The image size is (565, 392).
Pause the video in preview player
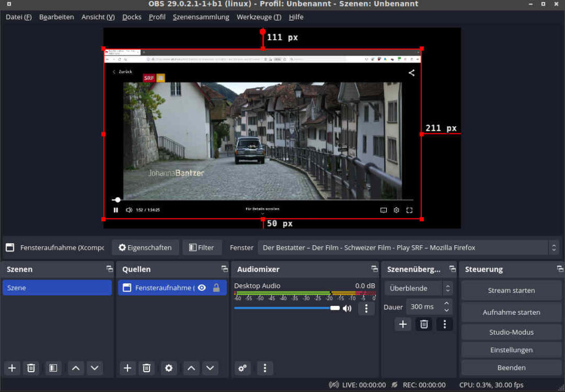pyautogui.click(x=116, y=210)
